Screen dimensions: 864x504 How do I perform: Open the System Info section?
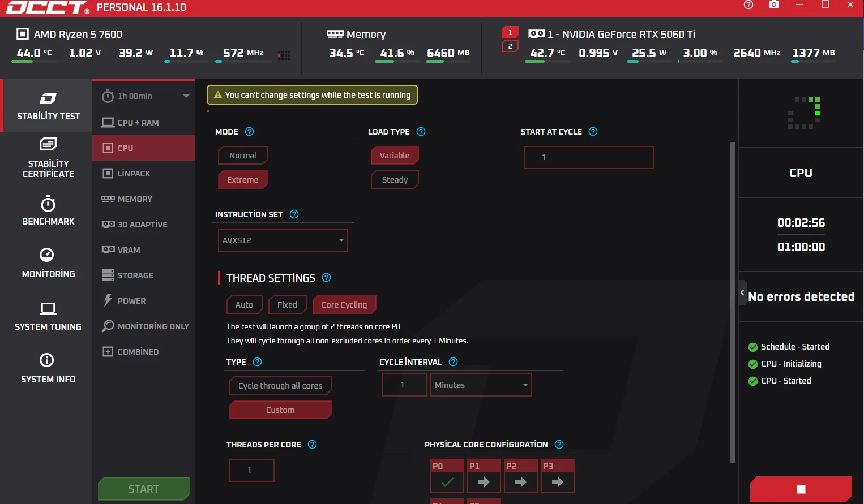point(48,368)
